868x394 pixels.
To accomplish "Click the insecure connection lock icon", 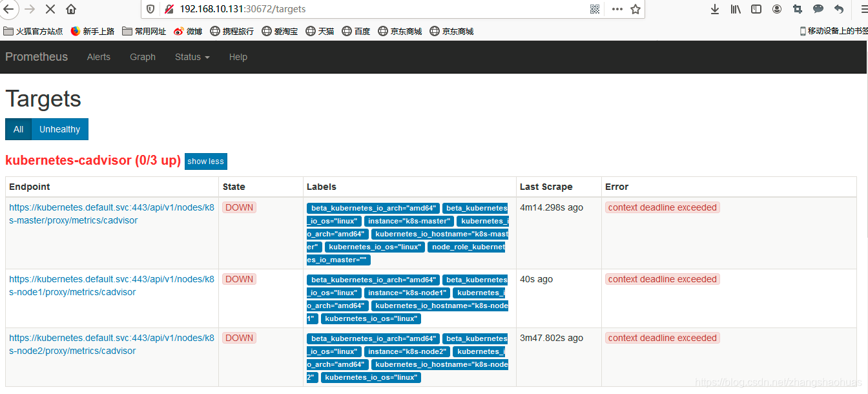I will coord(169,9).
